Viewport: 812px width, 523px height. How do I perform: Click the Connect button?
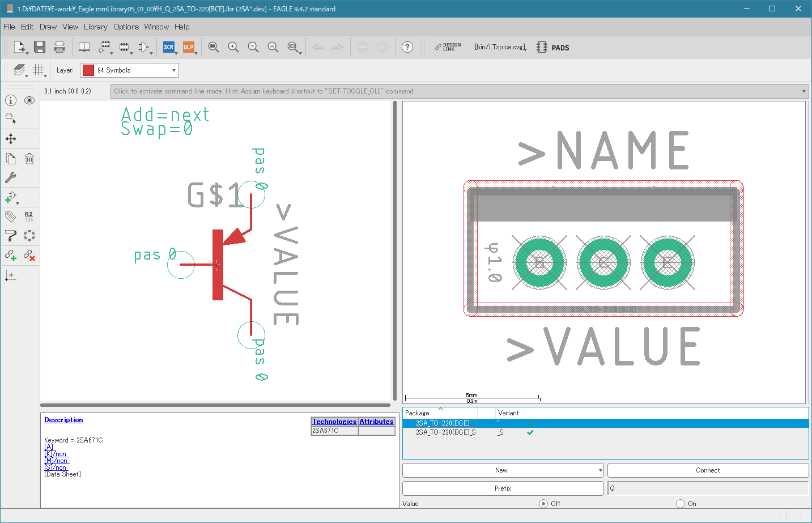click(708, 470)
